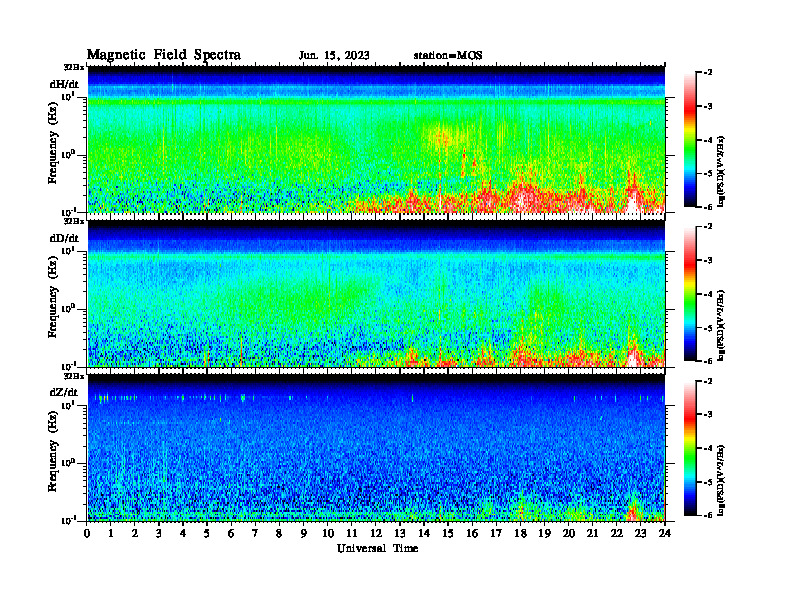Click the log(PSD) label beside the dH/dt color bar

[721, 172]
